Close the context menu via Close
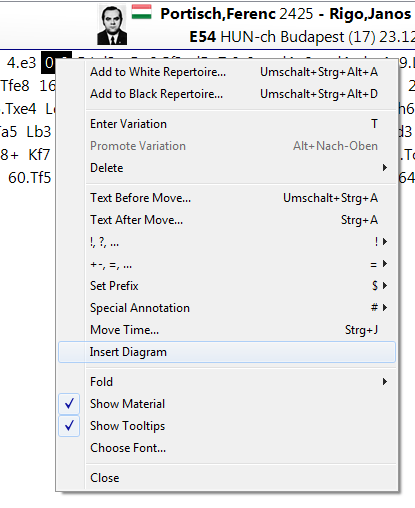The image size is (415, 508). pos(227,478)
